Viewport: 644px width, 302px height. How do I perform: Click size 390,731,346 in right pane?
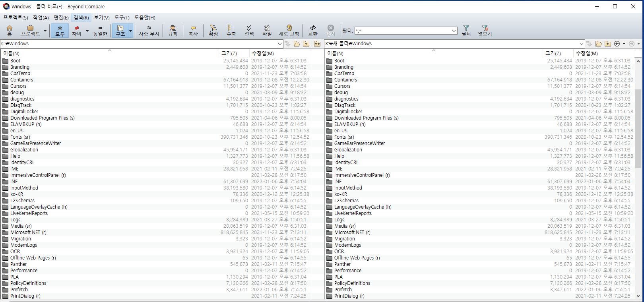(558, 137)
